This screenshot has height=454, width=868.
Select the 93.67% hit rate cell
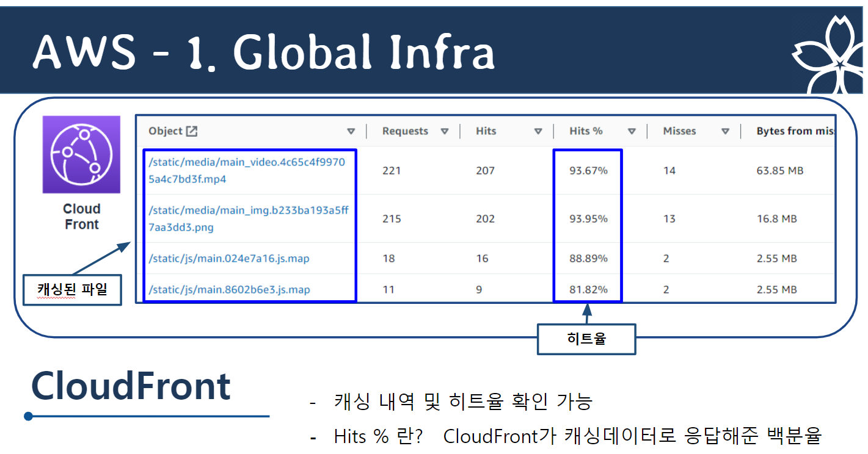(588, 171)
